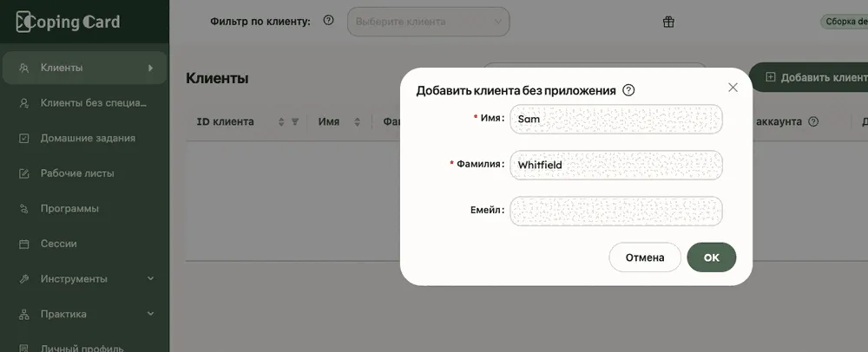Expand the Практика chevron
This screenshot has width=868, height=352.
150,314
